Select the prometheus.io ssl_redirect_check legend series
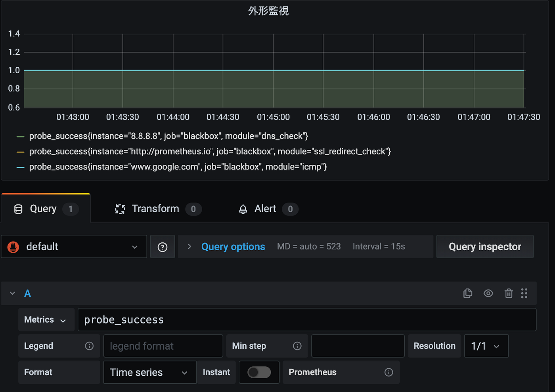555x392 pixels. pyautogui.click(x=210, y=152)
